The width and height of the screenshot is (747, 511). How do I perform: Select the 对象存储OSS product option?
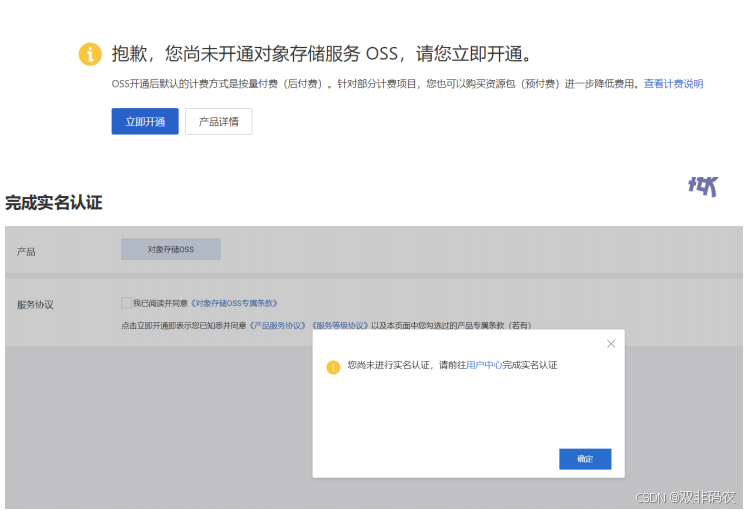tap(171, 249)
